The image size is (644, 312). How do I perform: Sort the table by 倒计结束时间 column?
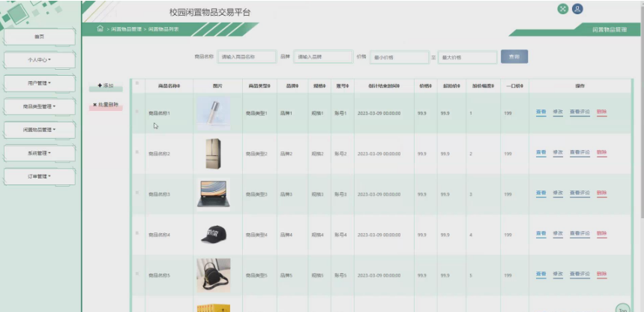pos(384,86)
